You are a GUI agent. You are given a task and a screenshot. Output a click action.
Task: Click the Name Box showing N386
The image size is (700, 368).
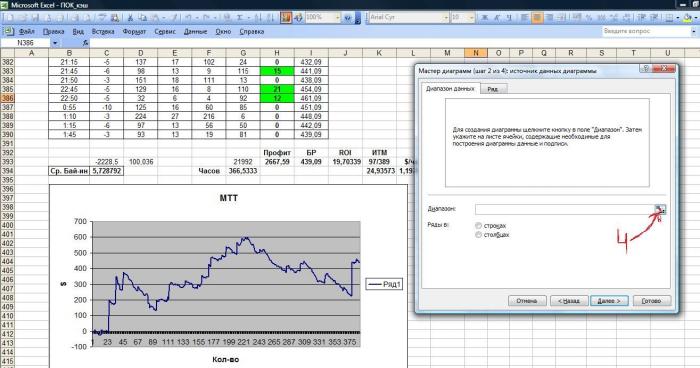pos(26,43)
